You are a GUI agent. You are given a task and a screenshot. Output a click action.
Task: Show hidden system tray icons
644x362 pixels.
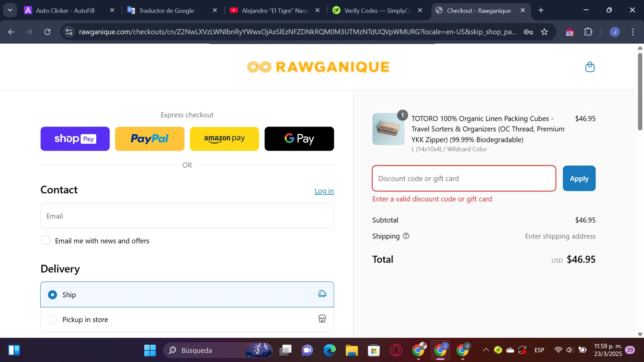(x=486, y=350)
